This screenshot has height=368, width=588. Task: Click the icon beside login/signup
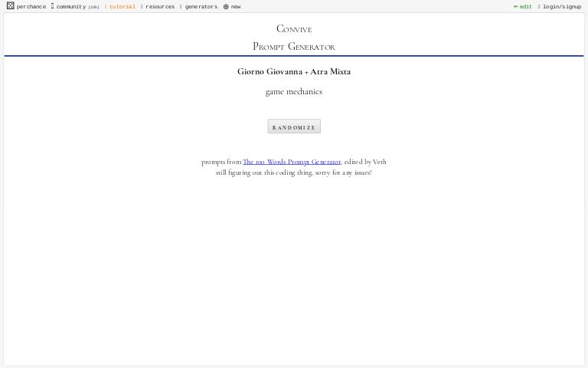click(x=539, y=6)
